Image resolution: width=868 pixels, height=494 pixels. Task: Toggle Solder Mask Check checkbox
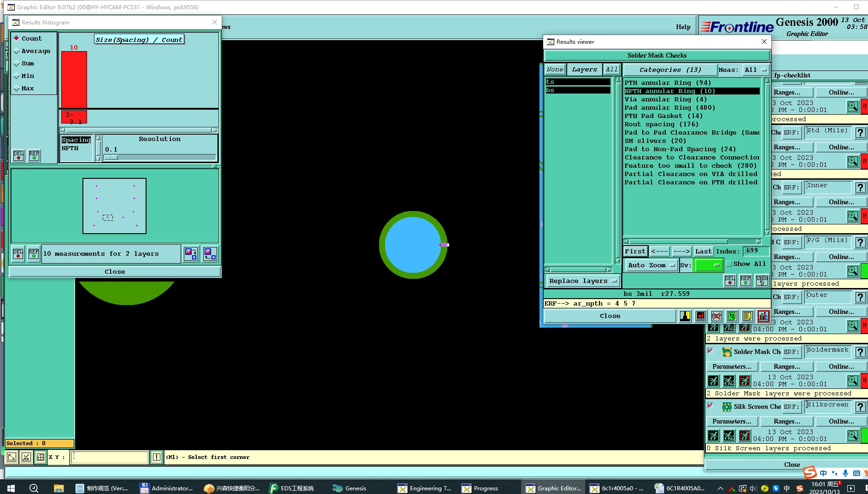click(710, 351)
